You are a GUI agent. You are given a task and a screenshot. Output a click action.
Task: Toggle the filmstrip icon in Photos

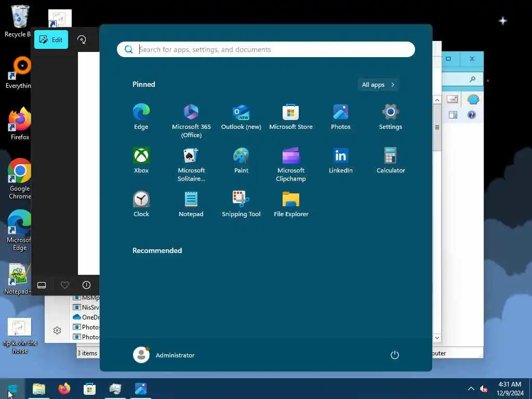(42, 285)
